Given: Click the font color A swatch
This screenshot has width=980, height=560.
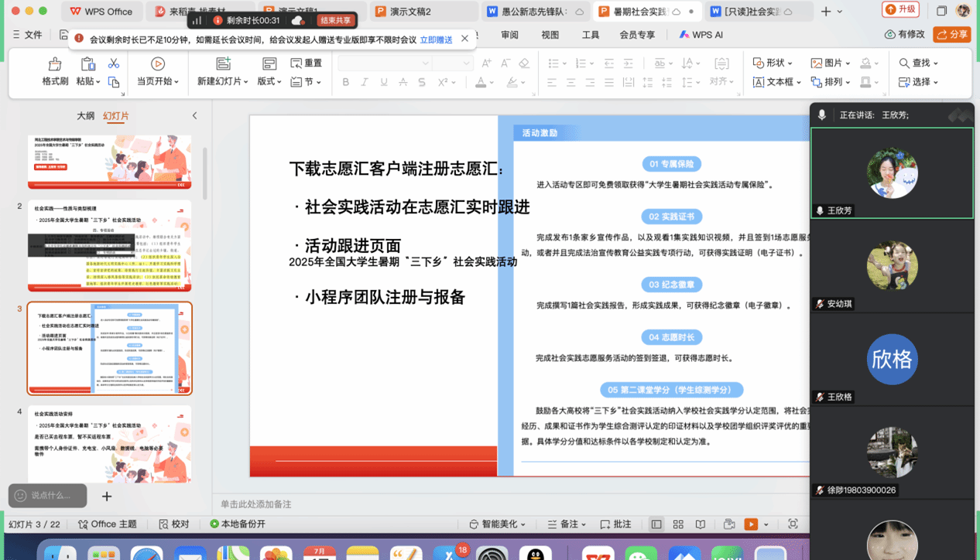Looking at the screenshot, I should [481, 82].
